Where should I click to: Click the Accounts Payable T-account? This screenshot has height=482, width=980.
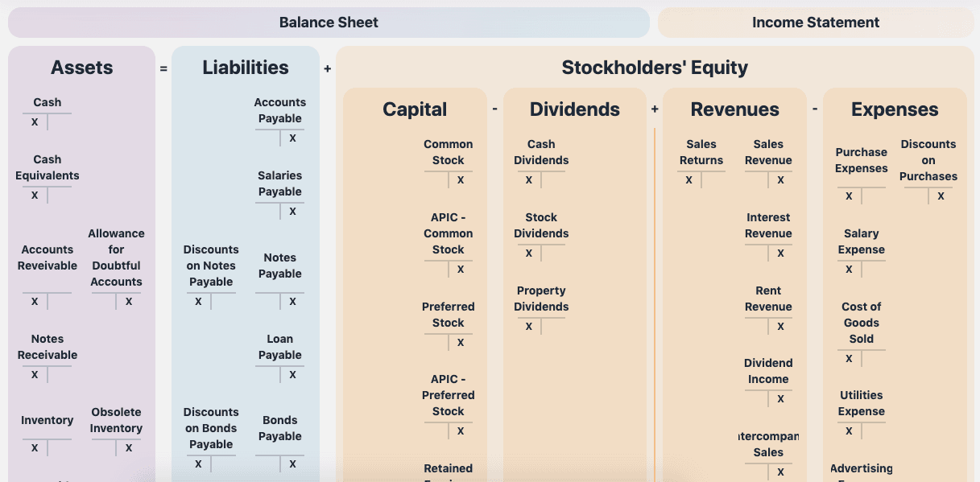[280, 121]
